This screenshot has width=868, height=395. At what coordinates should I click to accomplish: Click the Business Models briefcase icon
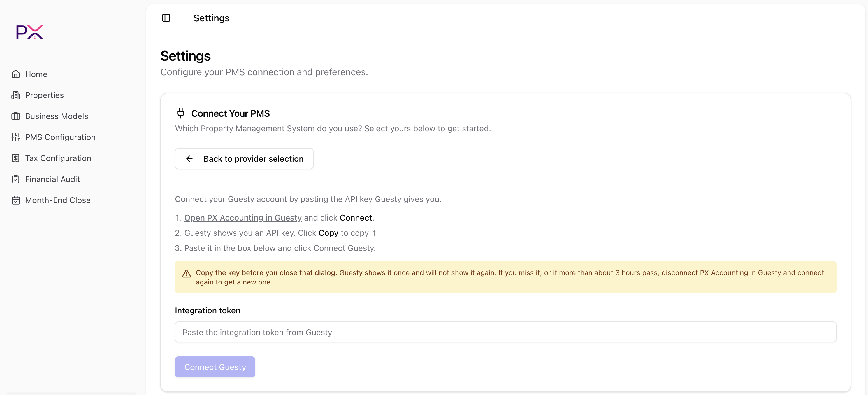point(16,116)
